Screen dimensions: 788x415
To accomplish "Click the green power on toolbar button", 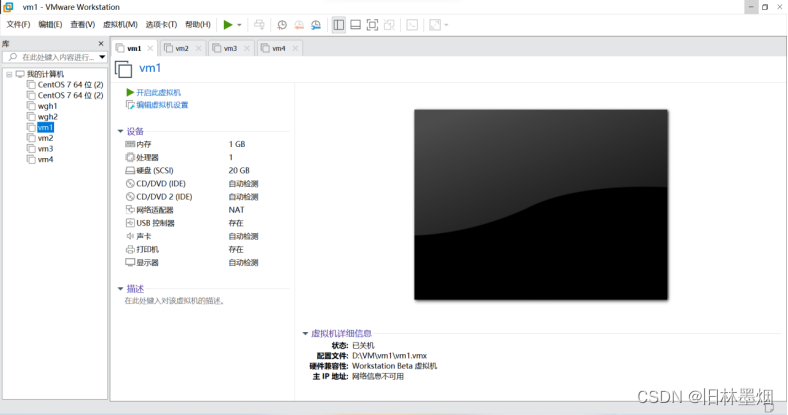I will pyautogui.click(x=228, y=25).
